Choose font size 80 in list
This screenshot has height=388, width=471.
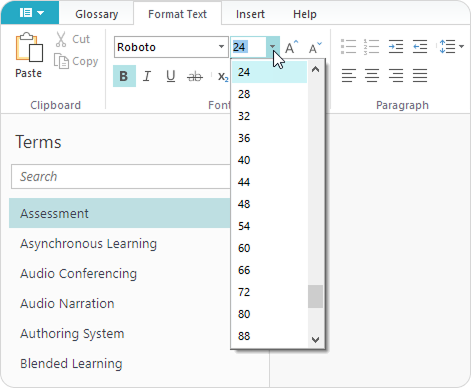(x=269, y=314)
